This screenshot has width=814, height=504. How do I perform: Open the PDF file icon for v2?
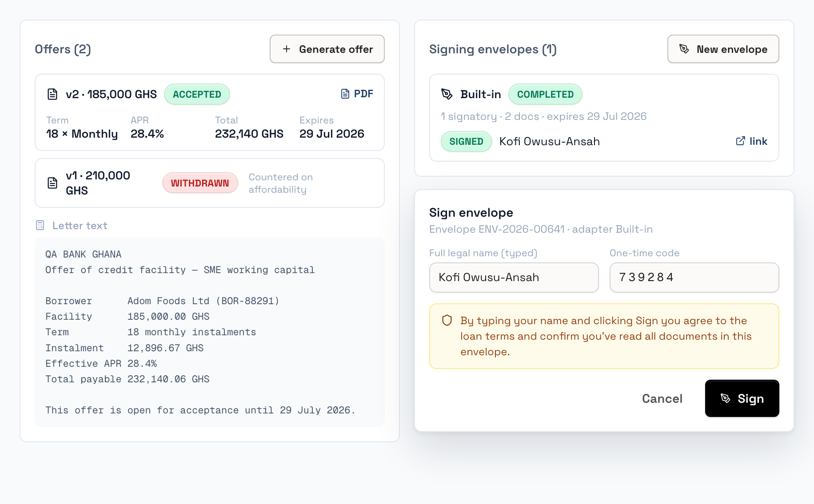[x=345, y=94]
